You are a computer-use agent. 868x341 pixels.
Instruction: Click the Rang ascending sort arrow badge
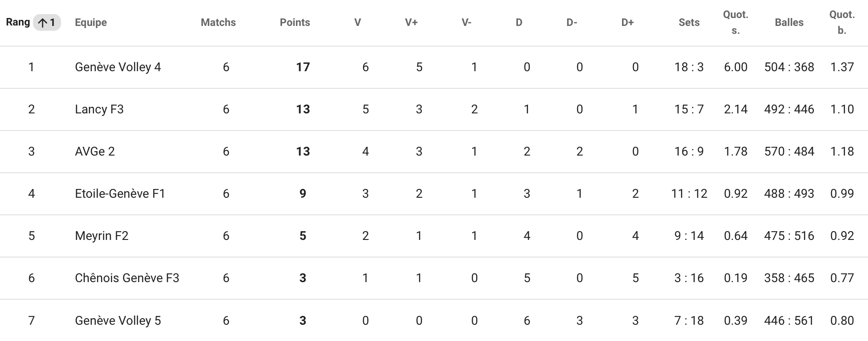pyautogui.click(x=47, y=22)
